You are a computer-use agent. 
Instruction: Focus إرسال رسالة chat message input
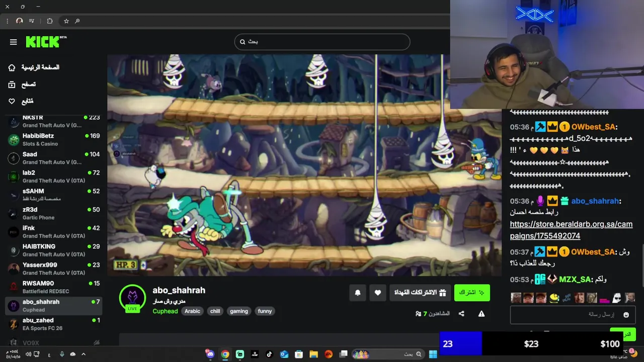(x=573, y=315)
